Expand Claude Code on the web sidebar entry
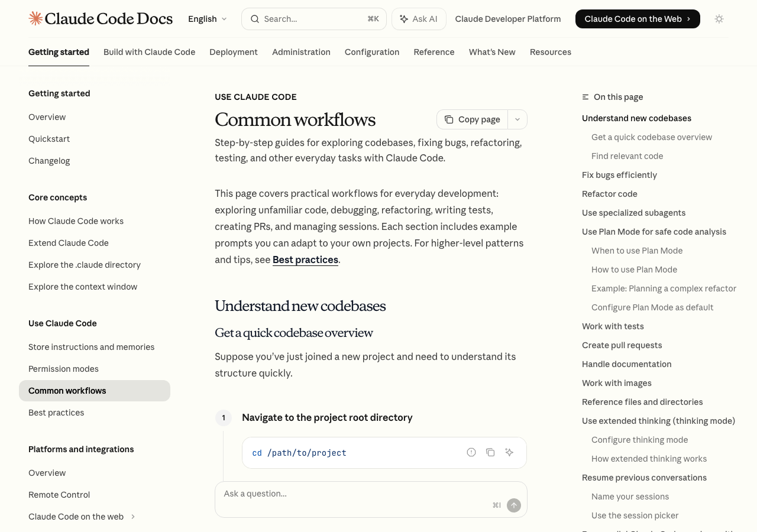Image resolution: width=757 pixels, height=532 pixels. click(x=133, y=517)
